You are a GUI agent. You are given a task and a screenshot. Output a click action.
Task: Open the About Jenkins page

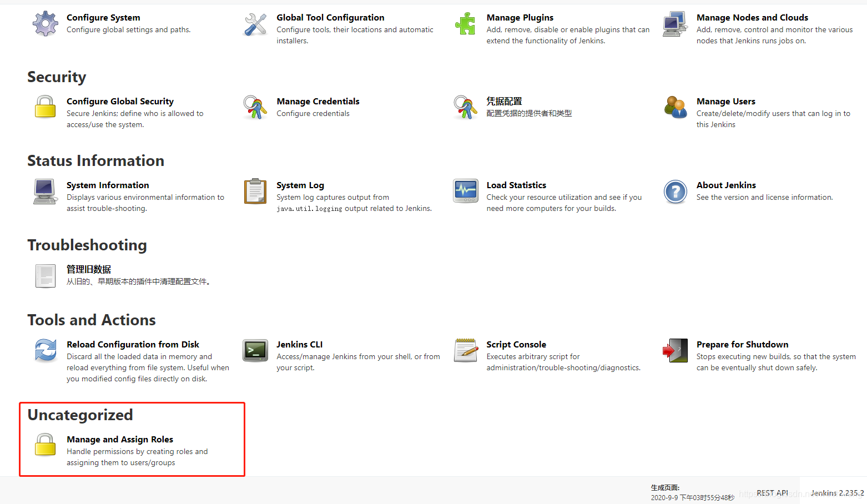coord(726,185)
